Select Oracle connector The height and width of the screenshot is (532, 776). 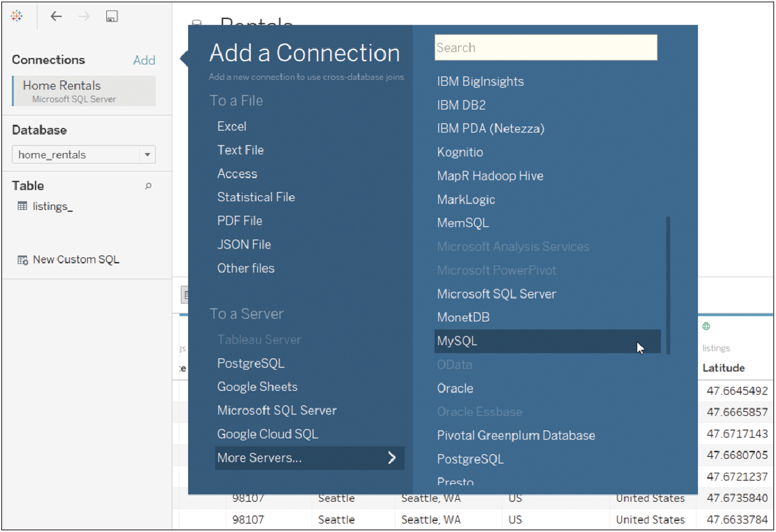coord(455,389)
